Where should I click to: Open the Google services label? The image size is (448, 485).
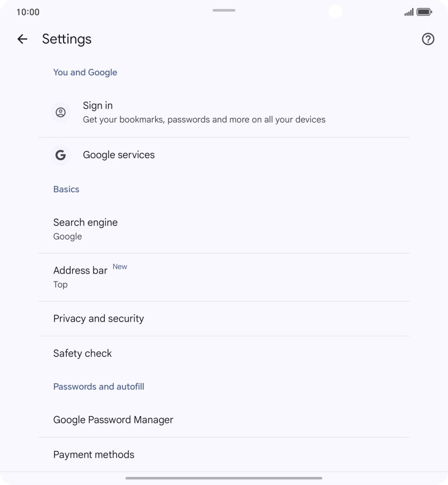click(x=119, y=155)
